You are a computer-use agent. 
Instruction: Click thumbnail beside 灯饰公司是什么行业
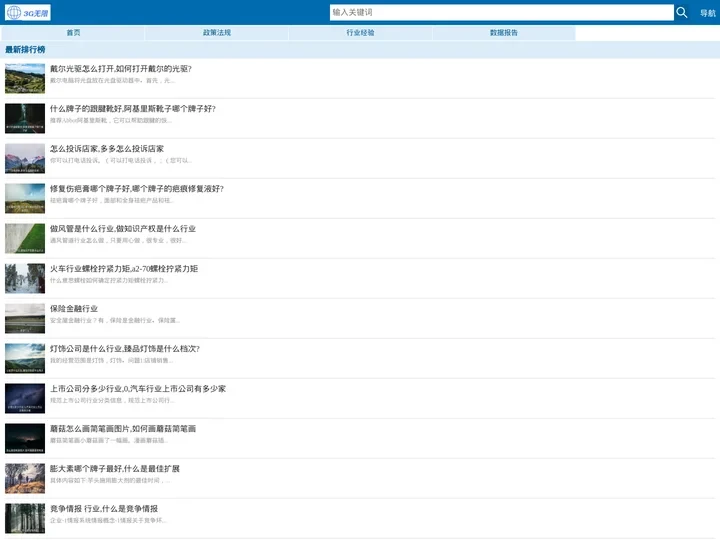(x=25, y=358)
